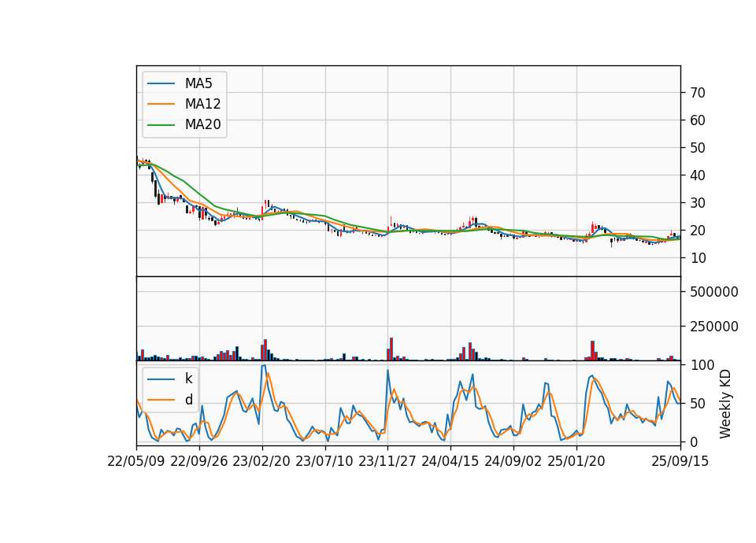Click the 23/11/27 date label
The height and width of the screenshot is (543, 756).
tap(387, 461)
